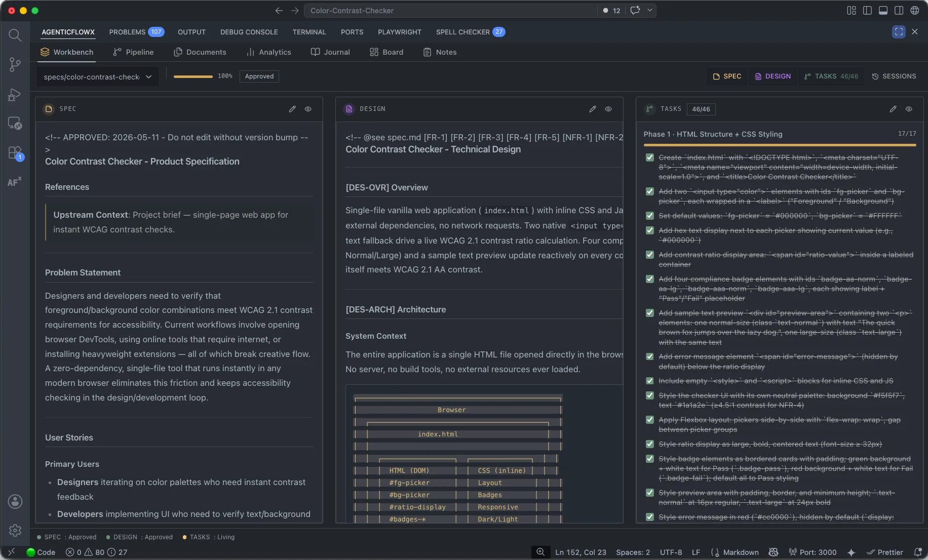Go back with the left arrow
This screenshot has height=560, width=928.
tap(279, 11)
